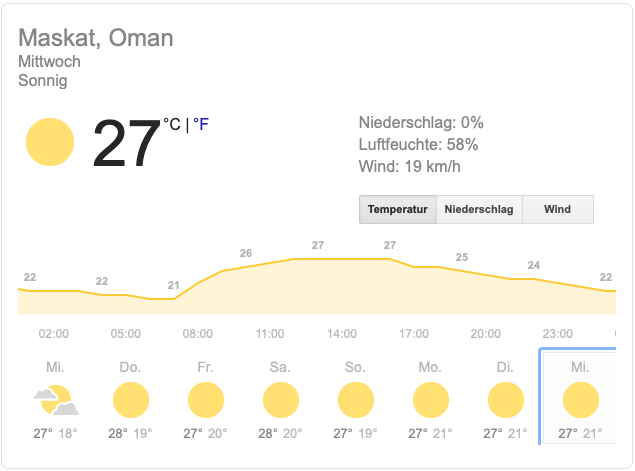Select the sunny icon for Di.
This screenshot has width=635, height=471.
pos(506,400)
